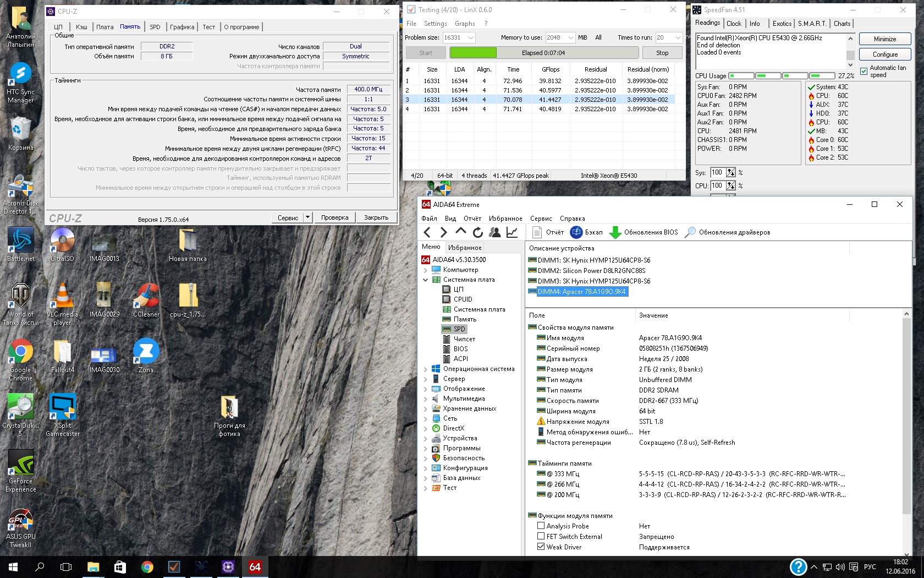Uncheck the Weak Driver checkbox
Image resolution: width=924 pixels, height=578 pixels.
click(x=541, y=547)
